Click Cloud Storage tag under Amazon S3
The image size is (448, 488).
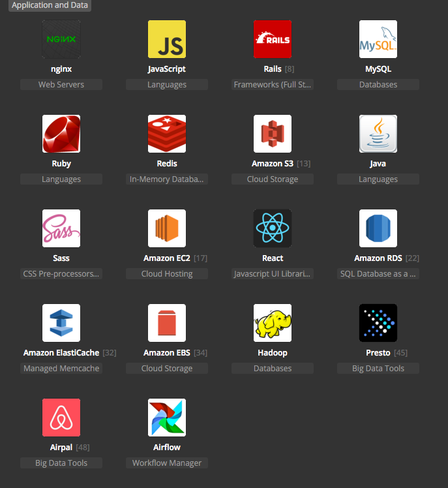pyautogui.click(x=273, y=179)
